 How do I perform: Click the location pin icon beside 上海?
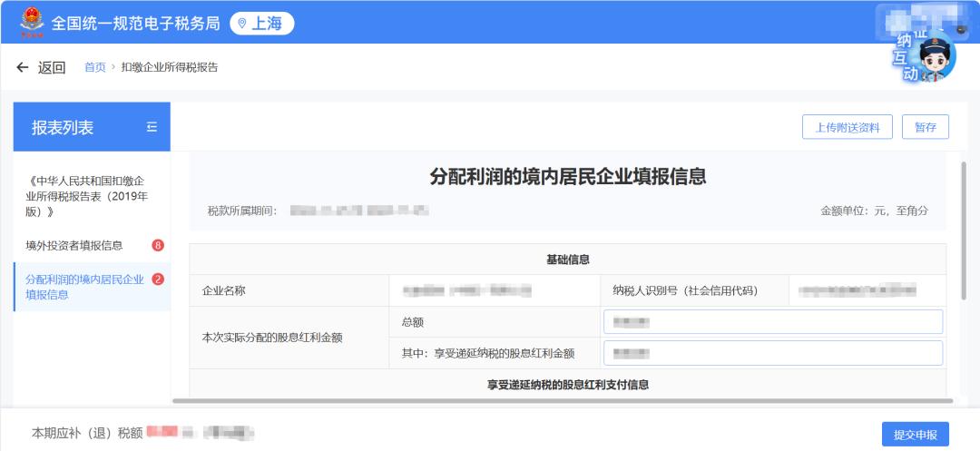242,24
